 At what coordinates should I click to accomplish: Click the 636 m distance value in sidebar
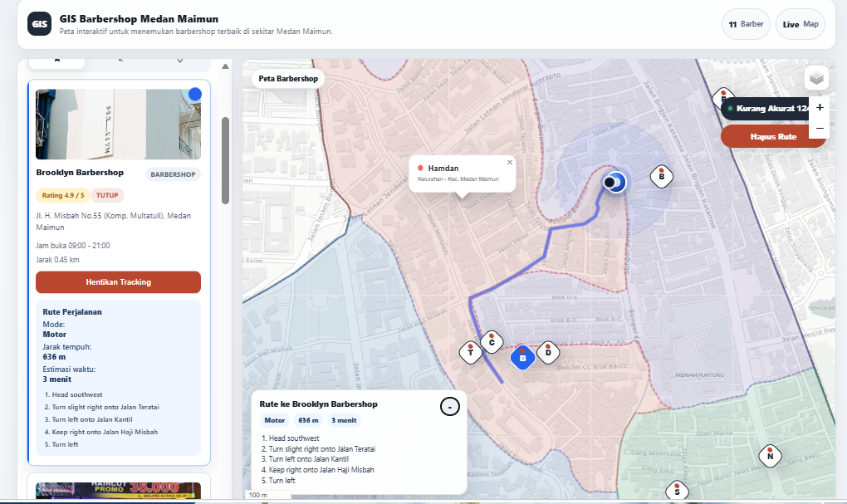pyautogui.click(x=54, y=356)
